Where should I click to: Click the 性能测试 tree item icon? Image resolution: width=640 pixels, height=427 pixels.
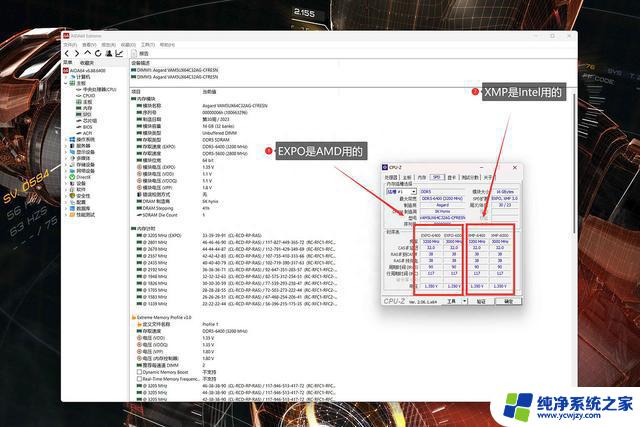72,214
